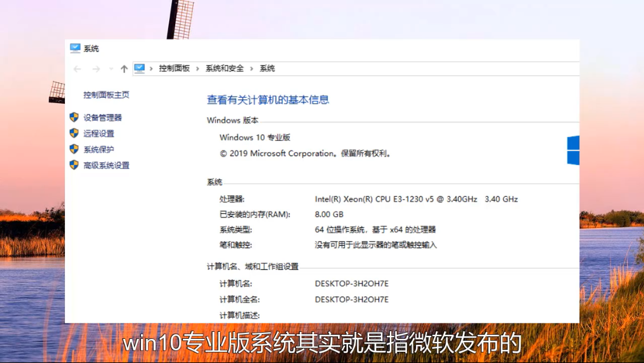
Task: Click the 计算机名、域和工作组设置 section header
Action: click(x=252, y=266)
